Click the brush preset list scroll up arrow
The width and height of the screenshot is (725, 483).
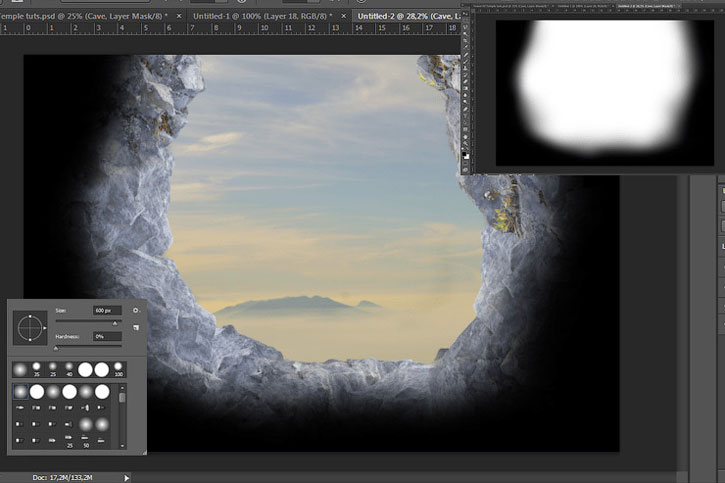122,388
